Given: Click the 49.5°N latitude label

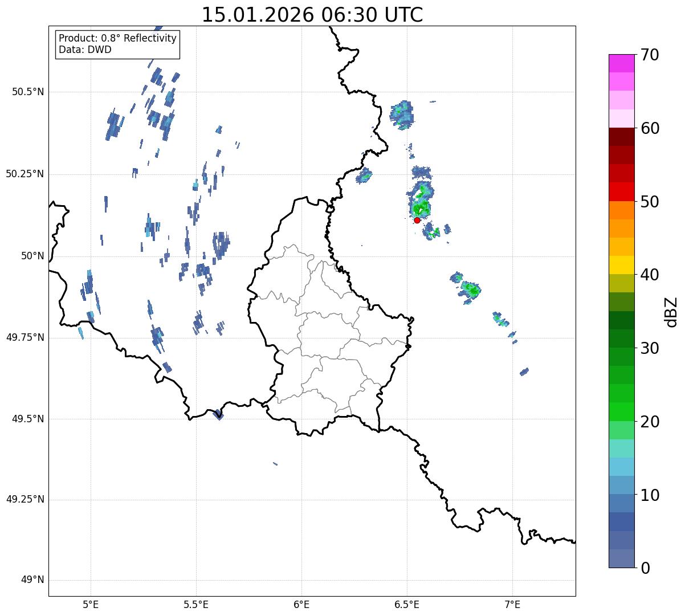Looking at the screenshot, I should coord(28,419).
